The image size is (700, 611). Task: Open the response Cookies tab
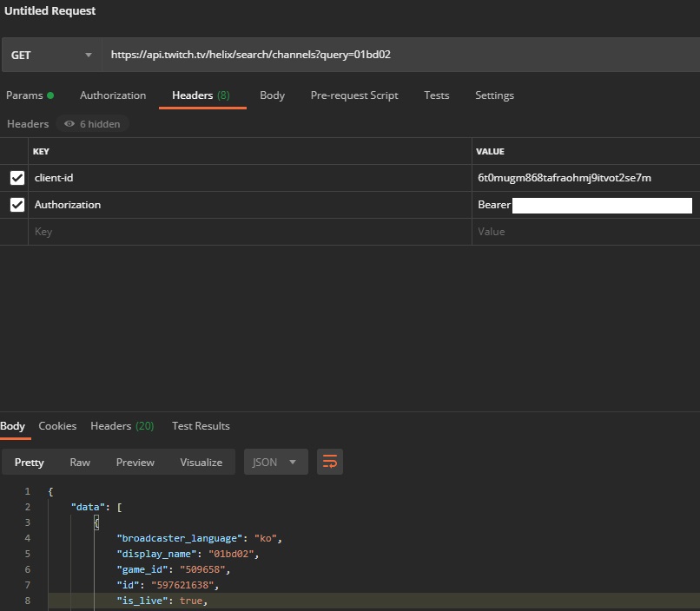57,426
